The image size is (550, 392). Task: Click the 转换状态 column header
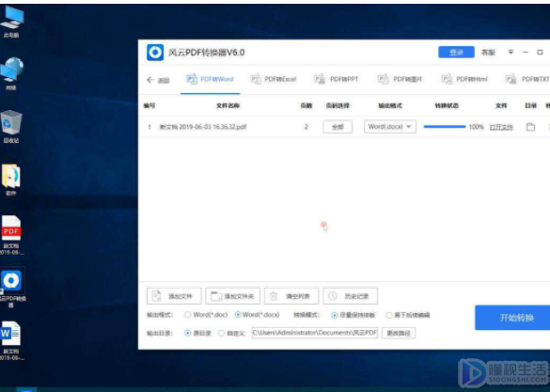coord(447,105)
